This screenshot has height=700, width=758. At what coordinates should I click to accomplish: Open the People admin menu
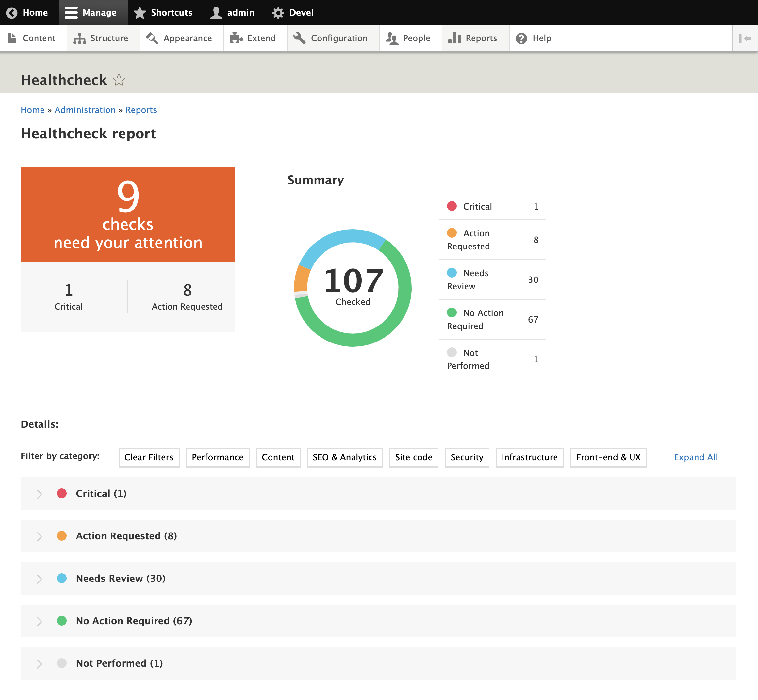coord(410,38)
